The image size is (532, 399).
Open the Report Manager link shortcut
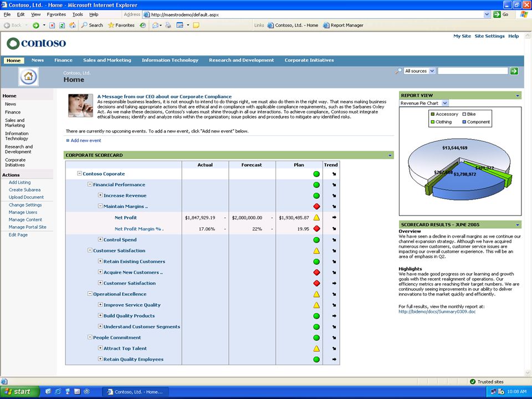coord(343,25)
